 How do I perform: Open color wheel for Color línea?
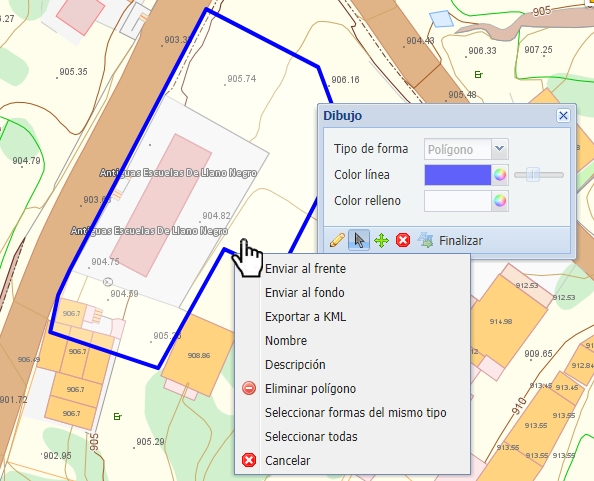pos(500,175)
